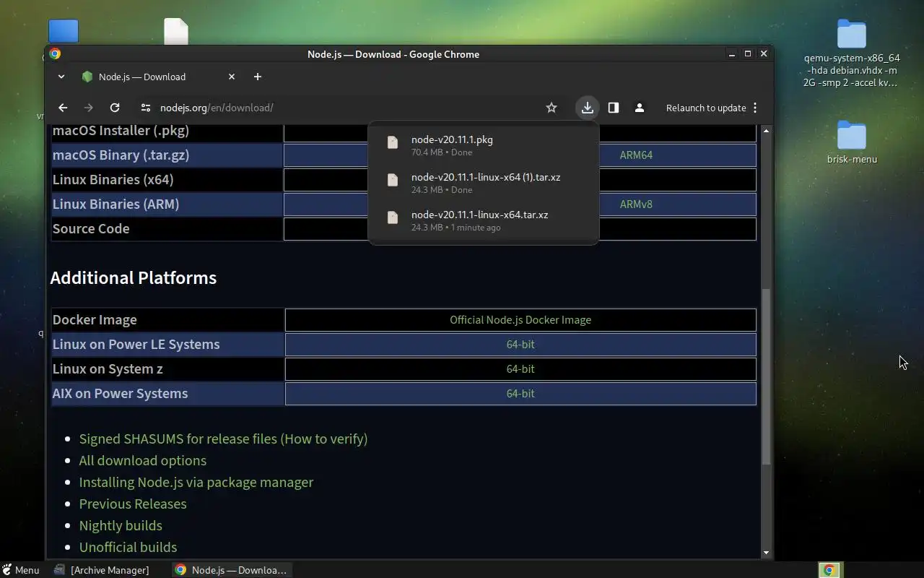Open Nightly builds link
The image size is (924, 578).
click(121, 525)
